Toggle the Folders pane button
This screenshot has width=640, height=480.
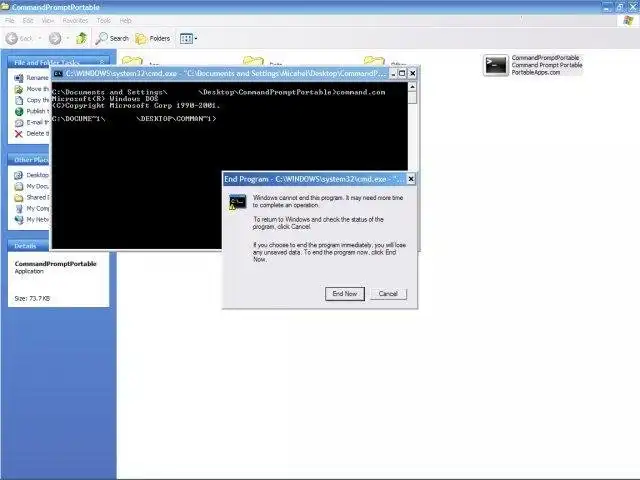[153, 38]
